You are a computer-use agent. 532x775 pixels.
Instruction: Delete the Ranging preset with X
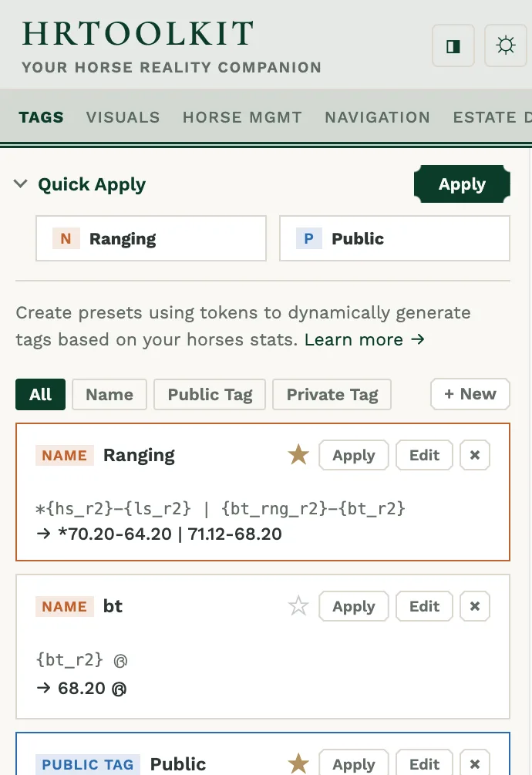pyautogui.click(x=475, y=455)
